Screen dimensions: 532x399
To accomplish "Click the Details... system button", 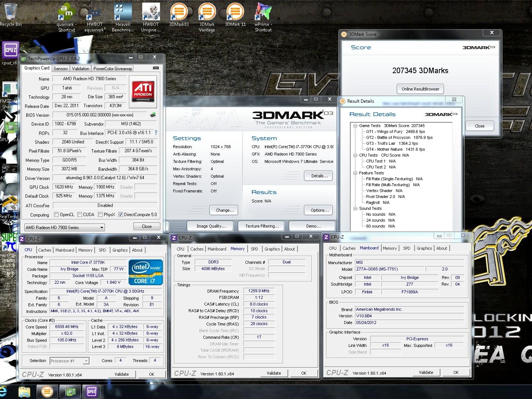I will click(x=319, y=176).
